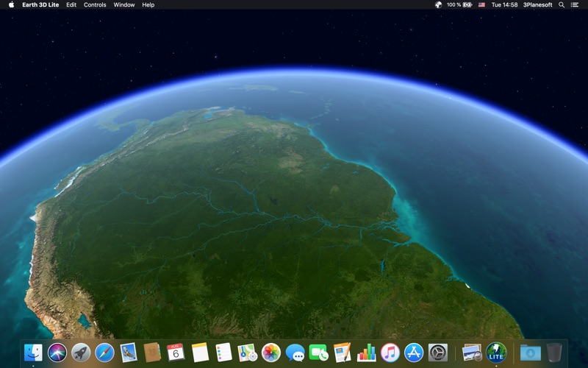Open Contacts book icon
The width and height of the screenshot is (588, 368).
click(x=152, y=353)
